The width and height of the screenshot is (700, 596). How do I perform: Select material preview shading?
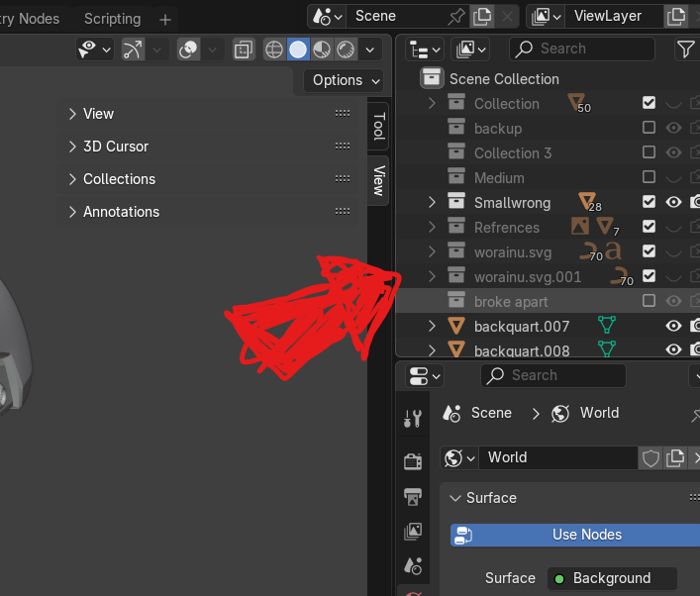tap(322, 50)
